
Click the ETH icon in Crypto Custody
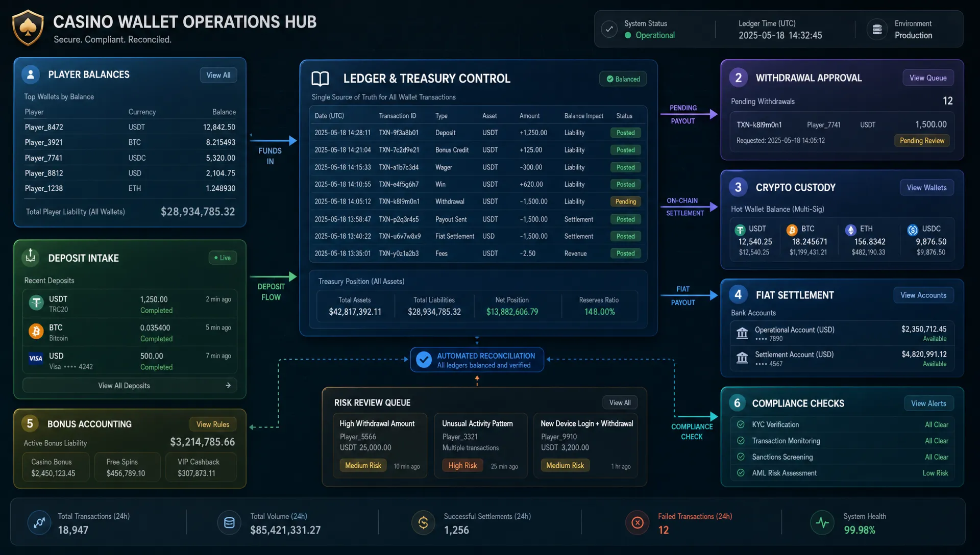point(850,230)
